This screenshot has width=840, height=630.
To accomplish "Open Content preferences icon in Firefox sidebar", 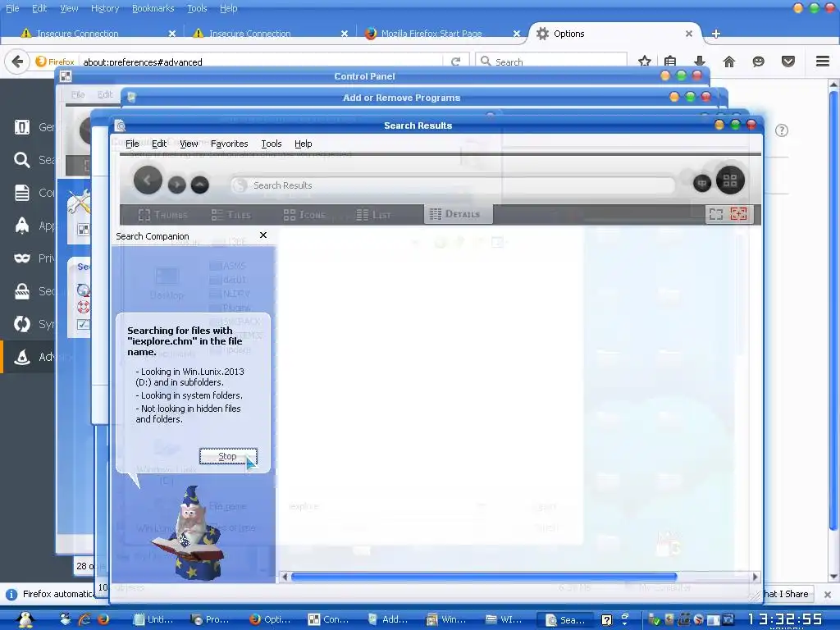I will [x=22, y=193].
